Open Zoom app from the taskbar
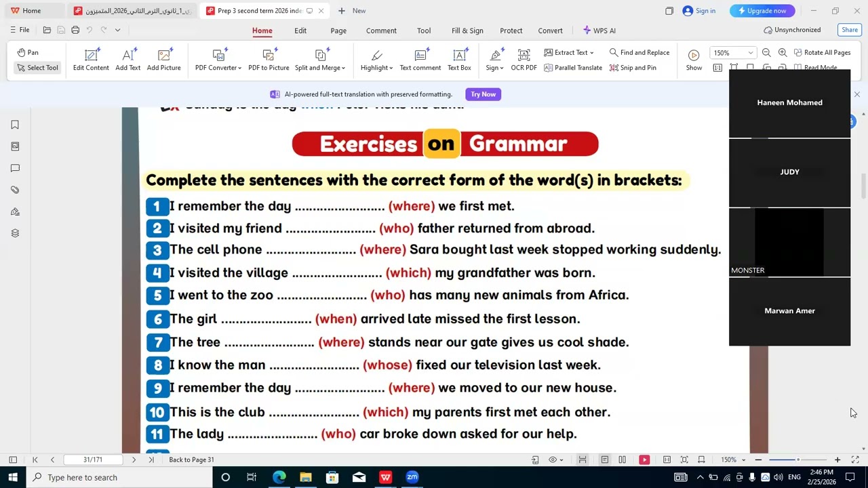The width and height of the screenshot is (868, 488). coord(412,477)
